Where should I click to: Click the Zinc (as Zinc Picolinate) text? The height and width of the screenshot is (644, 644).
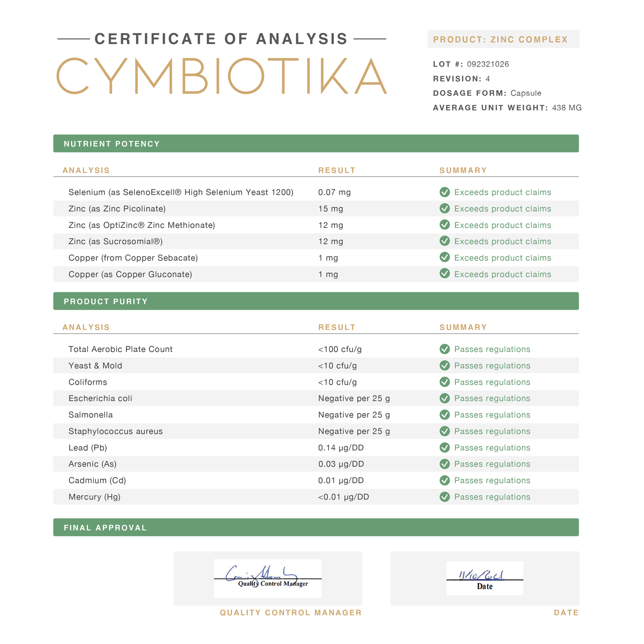point(117,209)
